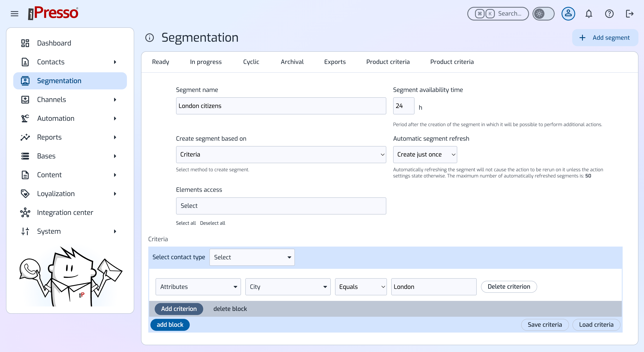Click the Segmentation info icon
Viewport: 644px width, 352px height.
(x=150, y=38)
